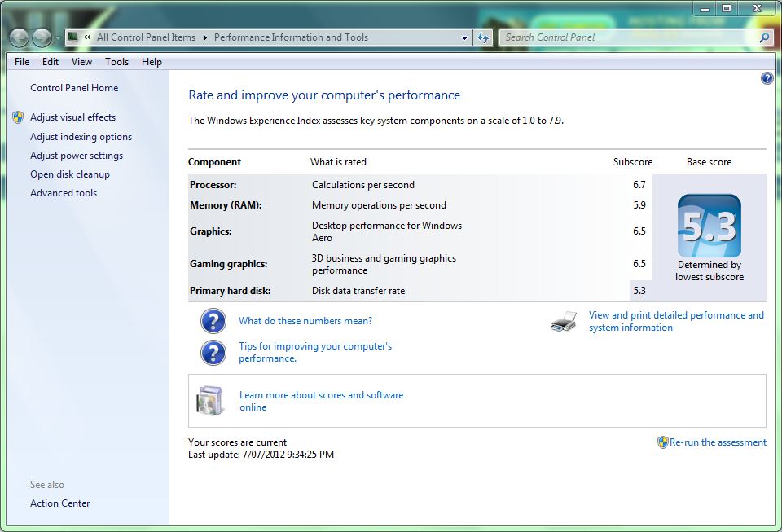Screen dimensions: 782x532
Task: Click the Forward navigation arrow
Action: [x=42, y=37]
